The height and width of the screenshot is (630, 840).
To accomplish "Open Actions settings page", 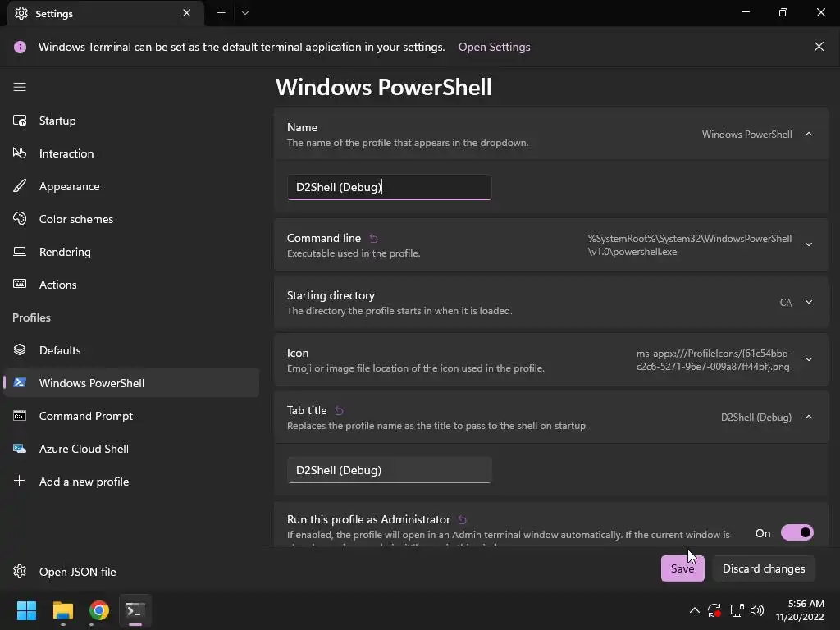I will click(131, 284).
